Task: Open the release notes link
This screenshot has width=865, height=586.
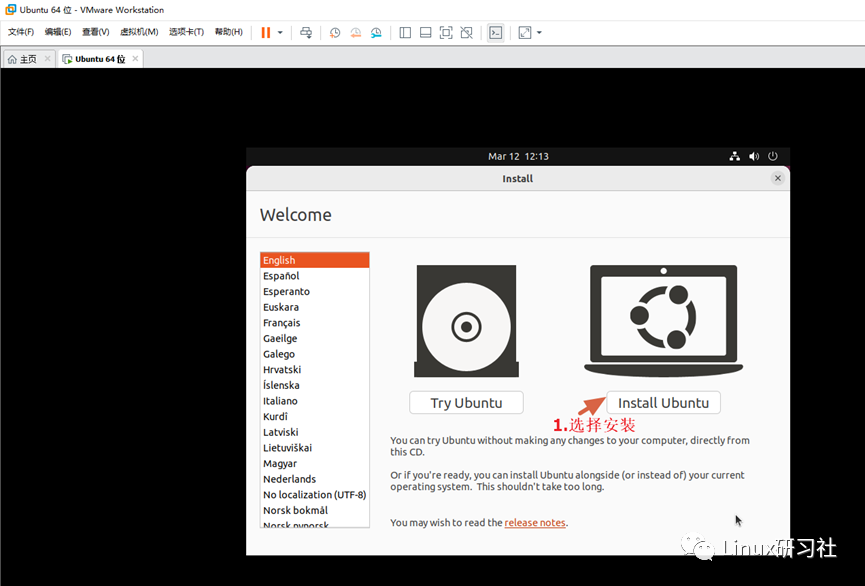Action: coord(535,523)
